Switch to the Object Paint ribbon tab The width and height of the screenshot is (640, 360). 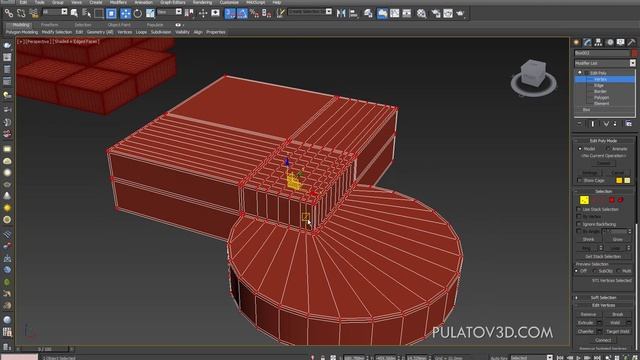point(119,25)
